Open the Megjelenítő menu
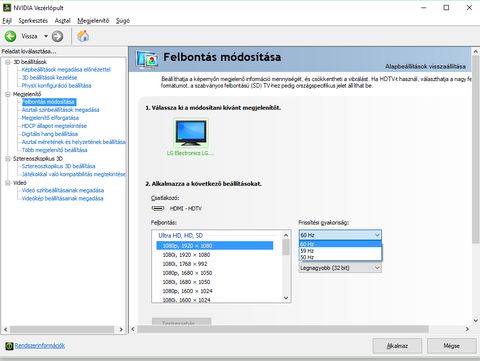The height and width of the screenshot is (361, 480). tap(93, 21)
